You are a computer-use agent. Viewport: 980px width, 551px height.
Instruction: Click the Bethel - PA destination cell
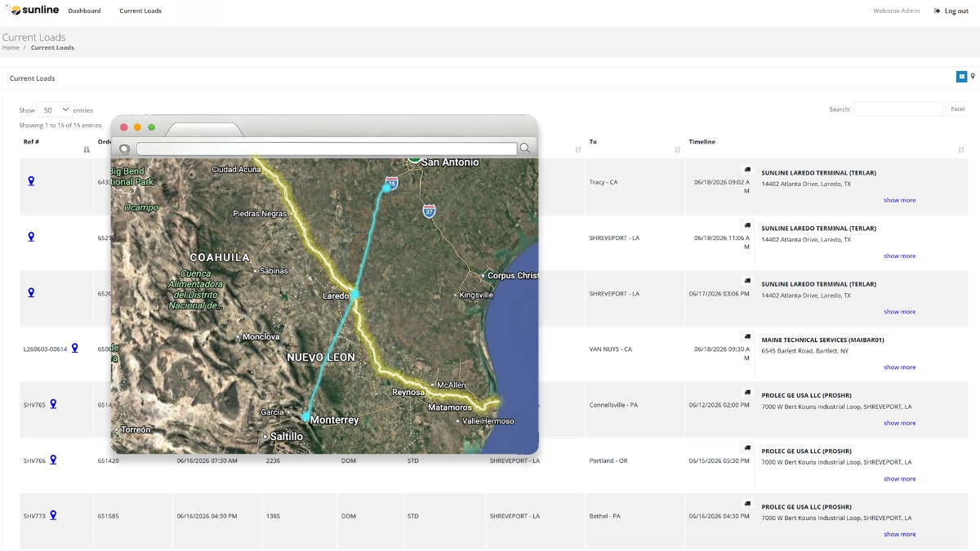click(605, 516)
